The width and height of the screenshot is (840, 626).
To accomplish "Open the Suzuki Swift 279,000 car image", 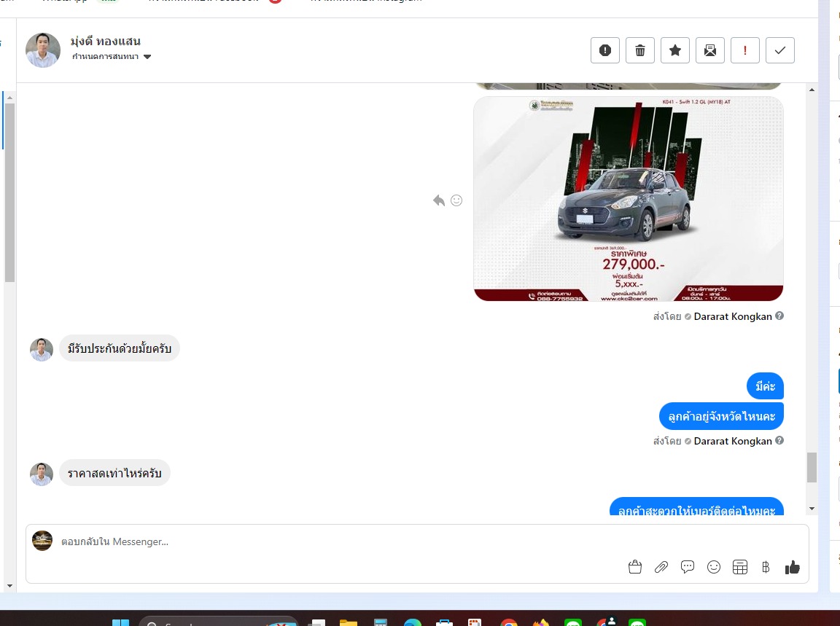I will point(629,199).
